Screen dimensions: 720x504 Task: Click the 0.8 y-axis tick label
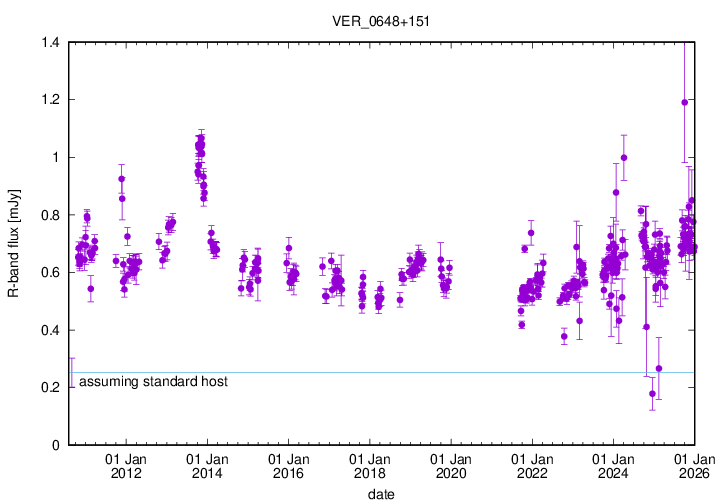coord(49,215)
